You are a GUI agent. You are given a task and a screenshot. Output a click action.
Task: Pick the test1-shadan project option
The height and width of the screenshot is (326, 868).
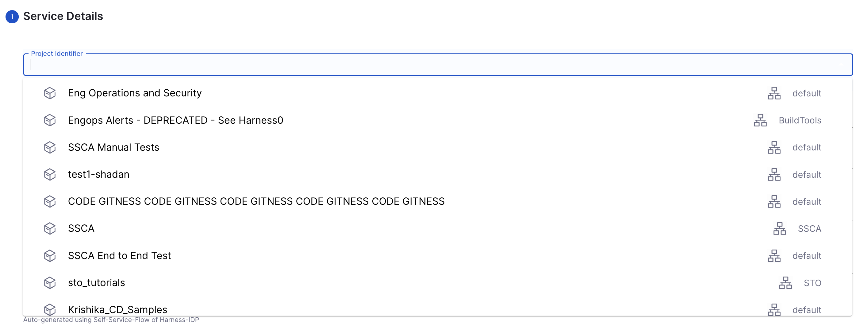click(99, 174)
